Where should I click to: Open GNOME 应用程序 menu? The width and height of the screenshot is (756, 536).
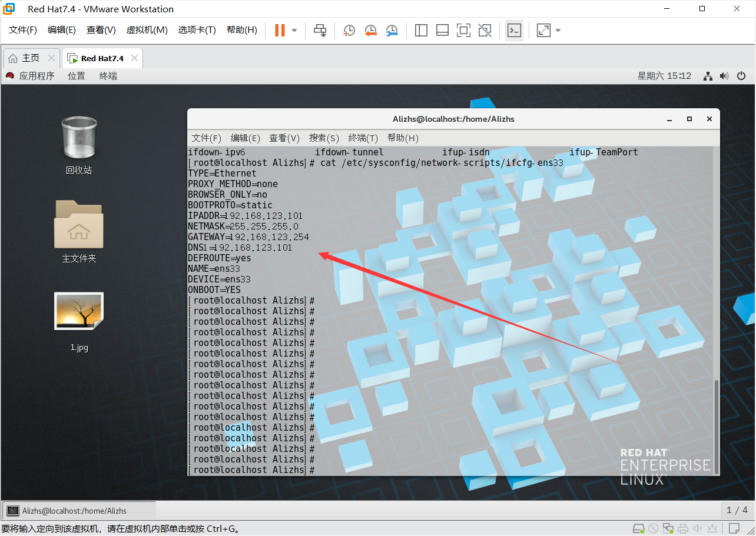click(x=30, y=76)
